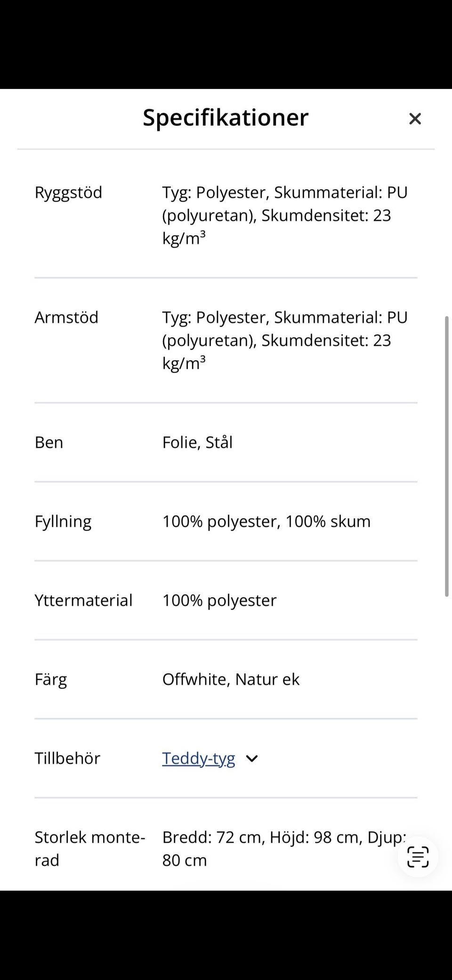
Task: Tap the Färg row label
Action: click(51, 680)
